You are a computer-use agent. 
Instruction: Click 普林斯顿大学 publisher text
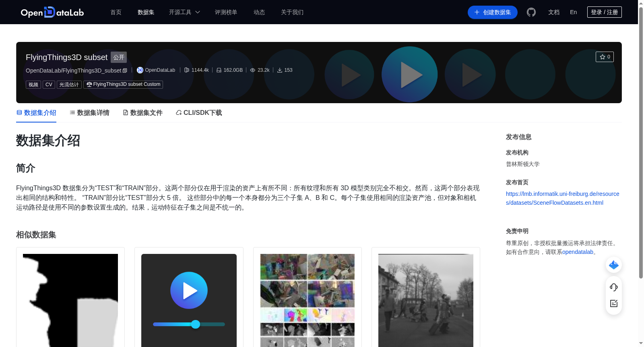523,164
